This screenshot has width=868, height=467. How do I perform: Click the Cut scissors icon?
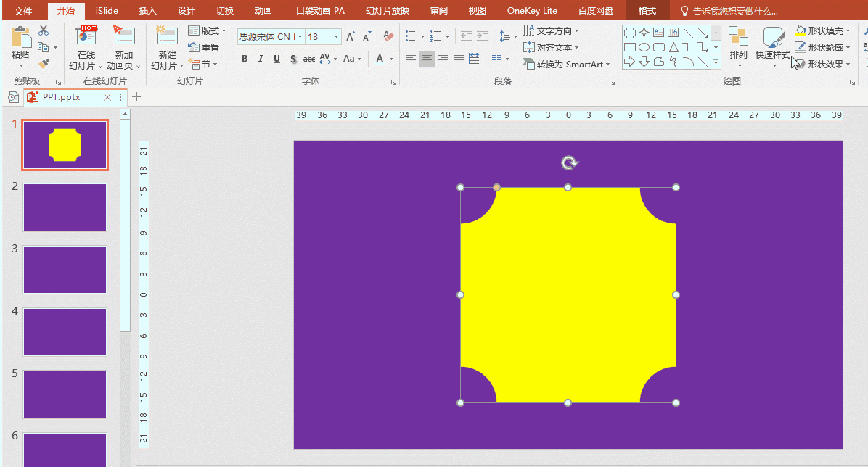point(44,30)
